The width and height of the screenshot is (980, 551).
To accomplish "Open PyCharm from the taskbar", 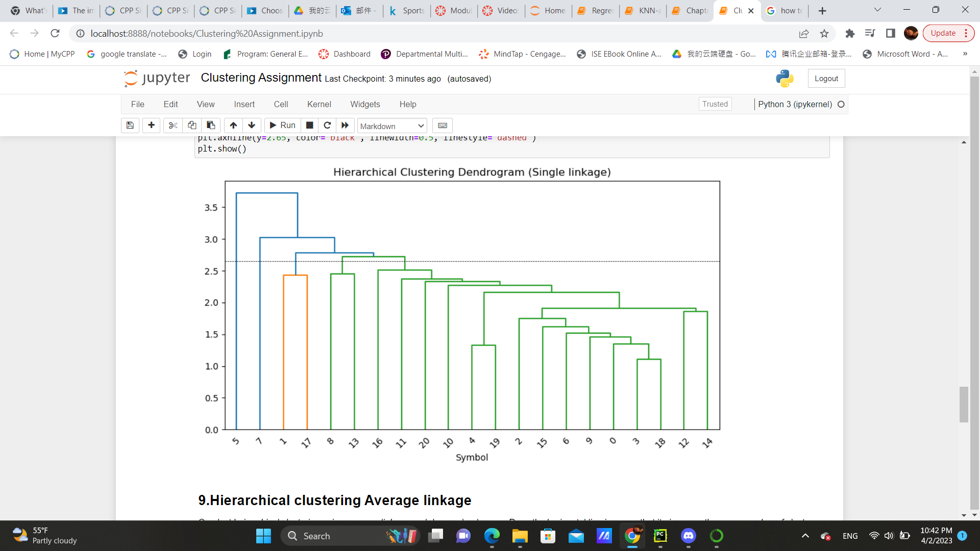I will [660, 536].
